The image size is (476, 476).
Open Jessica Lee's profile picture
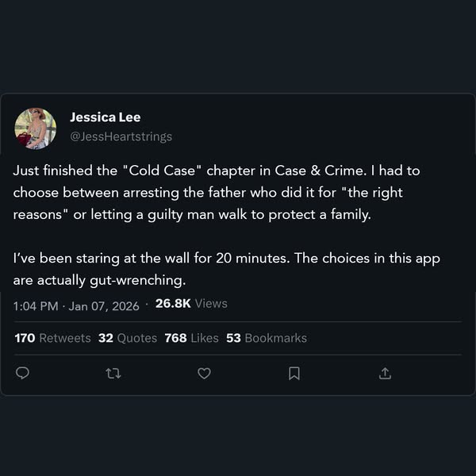click(x=36, y=129)
